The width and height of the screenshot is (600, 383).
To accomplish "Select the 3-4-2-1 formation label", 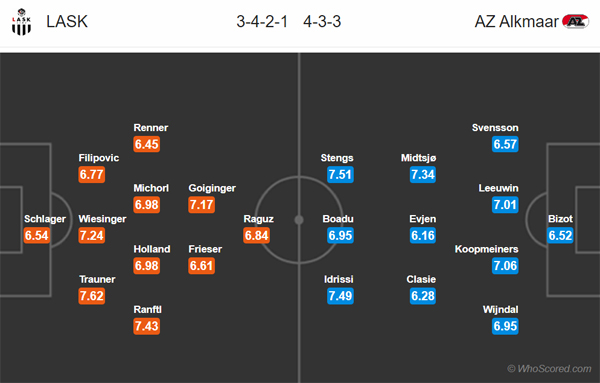I will pos(262,22).
